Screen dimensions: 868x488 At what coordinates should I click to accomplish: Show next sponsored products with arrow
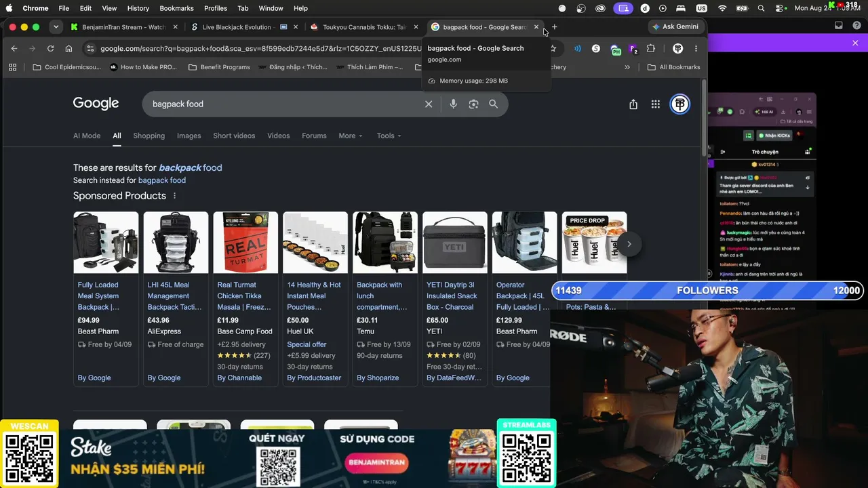click(629, 244)
